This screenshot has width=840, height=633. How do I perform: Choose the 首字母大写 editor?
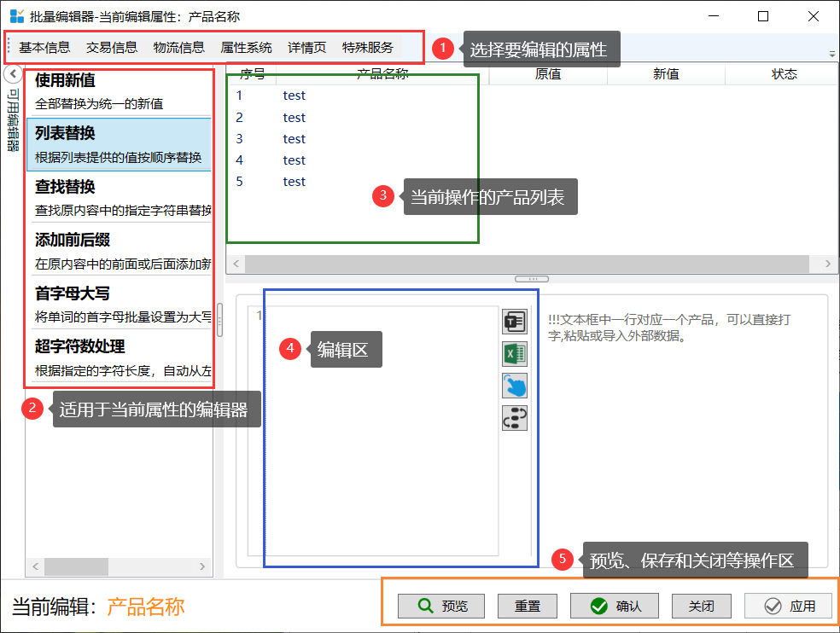pyautogui.click(x=120, y=304)
